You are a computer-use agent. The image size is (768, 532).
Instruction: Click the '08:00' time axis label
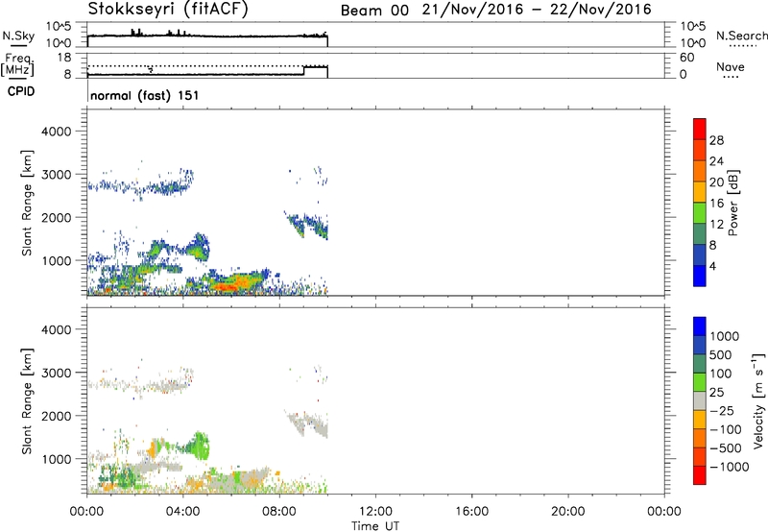click(279, 512)
